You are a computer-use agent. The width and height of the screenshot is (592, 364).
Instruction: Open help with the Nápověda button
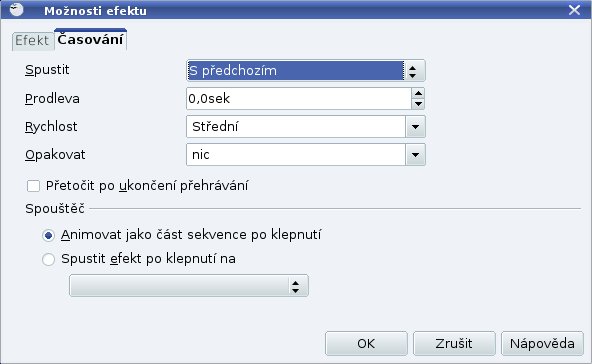542,344
